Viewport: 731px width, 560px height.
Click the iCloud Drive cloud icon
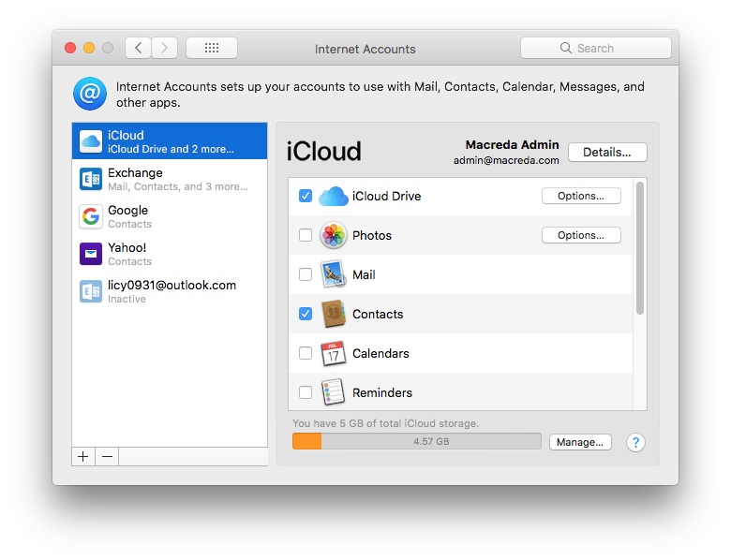point(334,196)
